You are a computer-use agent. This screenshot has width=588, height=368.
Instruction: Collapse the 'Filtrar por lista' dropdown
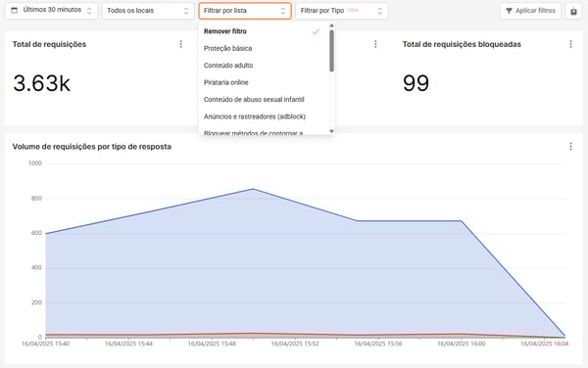coord(245,11)
